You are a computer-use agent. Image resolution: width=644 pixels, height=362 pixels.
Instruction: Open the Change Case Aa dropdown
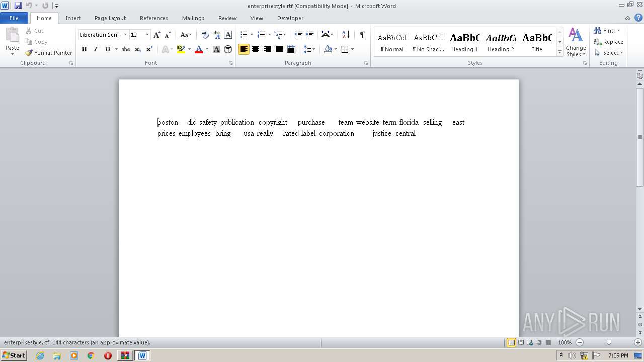tap(186, 35)
